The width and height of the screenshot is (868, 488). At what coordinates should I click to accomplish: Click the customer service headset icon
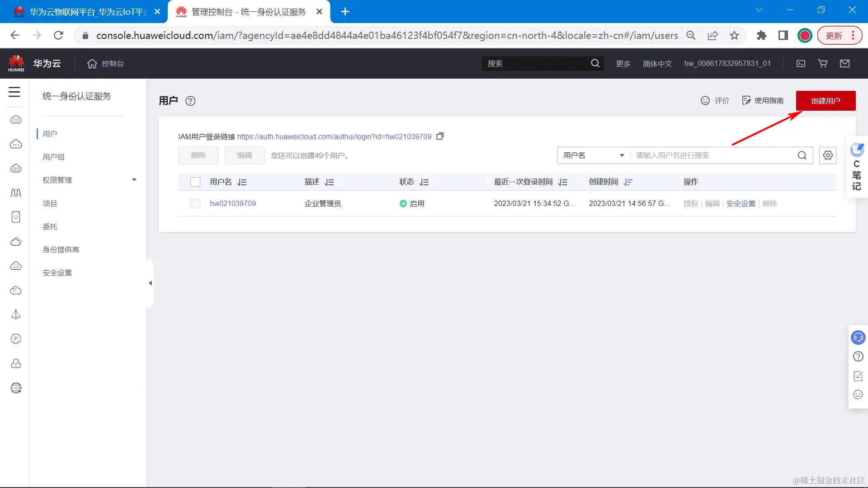858,338
